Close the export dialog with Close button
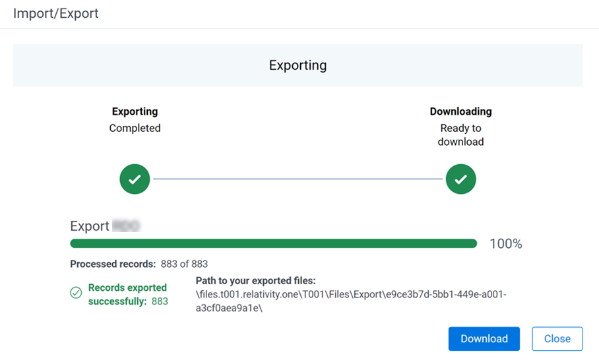The image size is (599, 364). pos(557,339)
